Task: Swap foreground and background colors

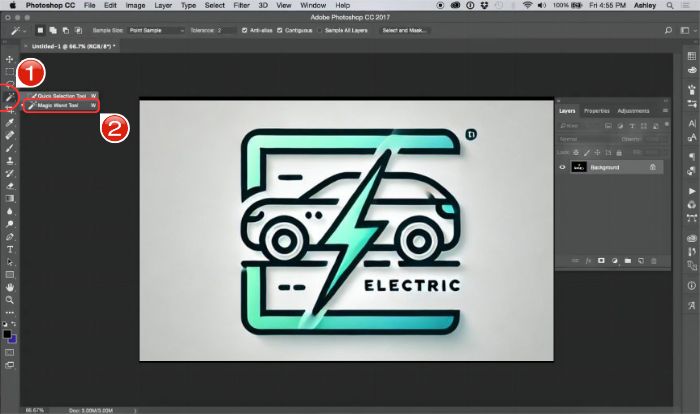Action: tap(13, 324)
